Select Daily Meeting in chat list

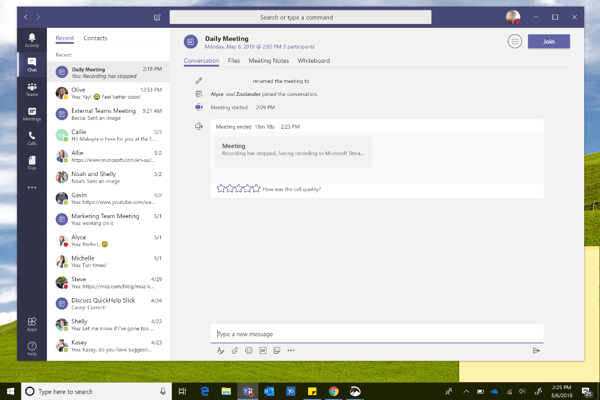click(x=109, y=72)
